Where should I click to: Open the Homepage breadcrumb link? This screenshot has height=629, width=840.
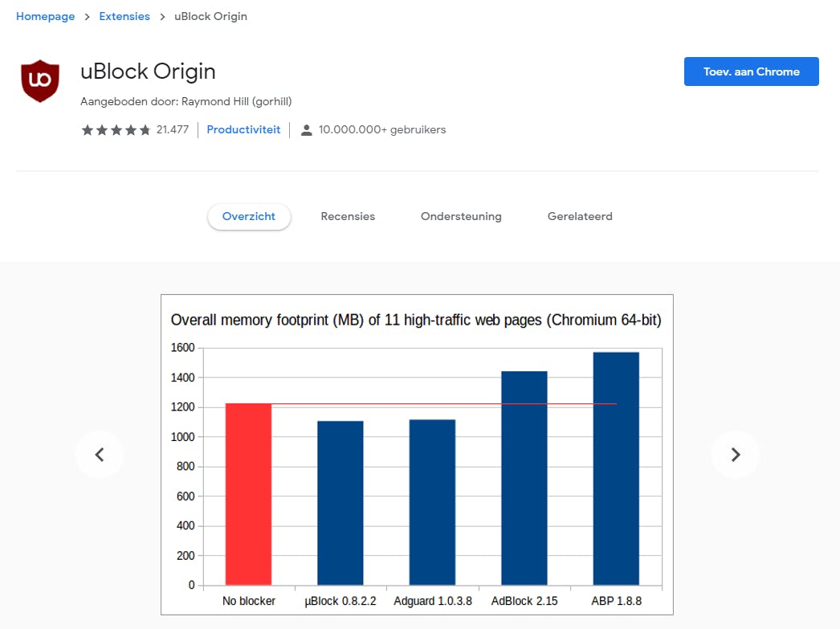46,17
